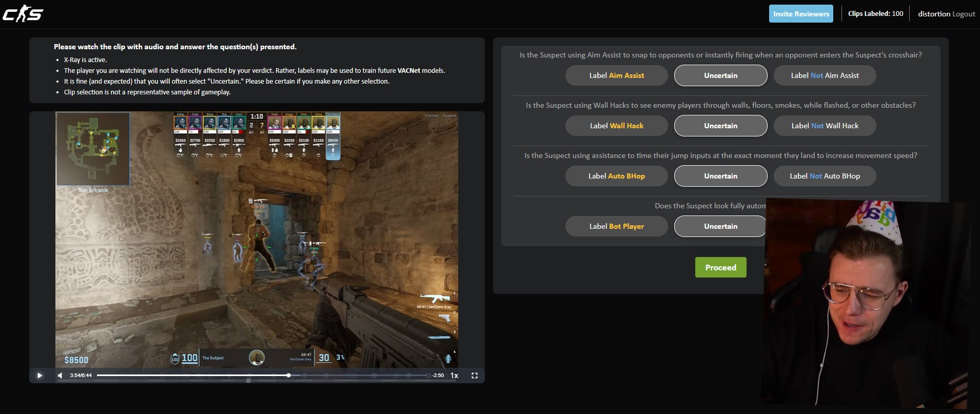Enter fullscreen for the clip video
Viewport: 980px width, 414px height.
click(x=475, y=376)
